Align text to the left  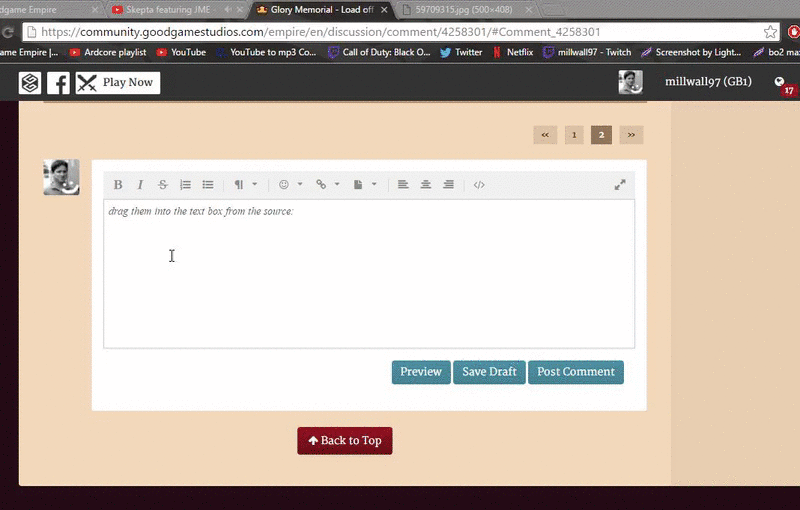pos(403,185)
